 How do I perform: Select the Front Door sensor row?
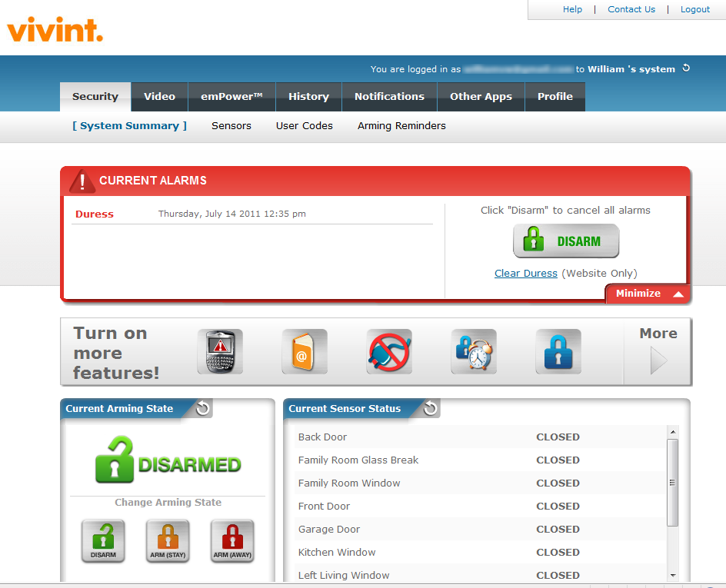pyautogui.click(x=480, y=506)
